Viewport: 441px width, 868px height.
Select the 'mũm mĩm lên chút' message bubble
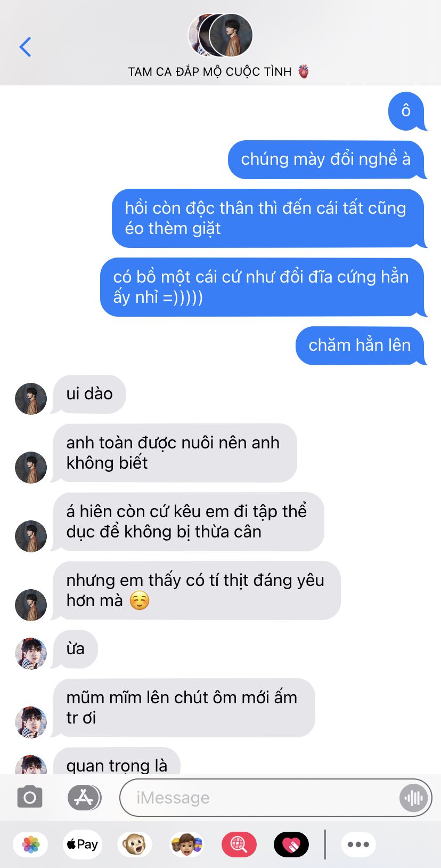coord(183,708)
